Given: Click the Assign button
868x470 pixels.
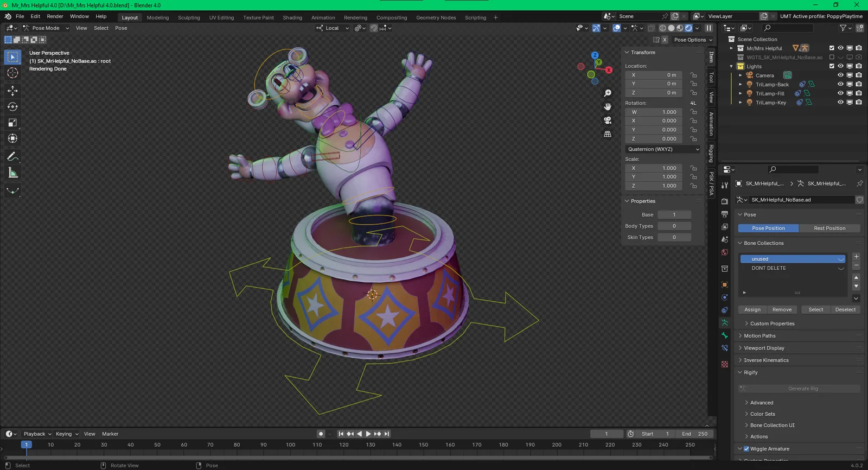Looking at the screenshot, I should pos(752,310).
